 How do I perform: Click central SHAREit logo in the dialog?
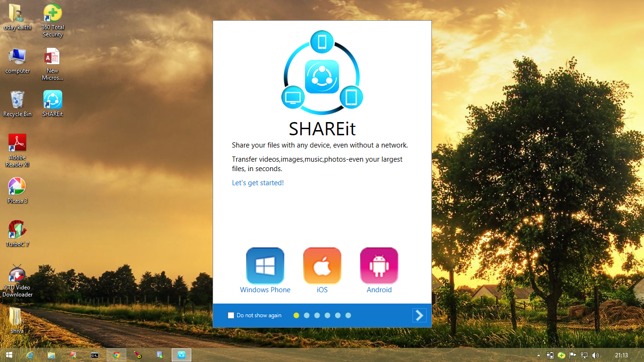click(x=322, y=76)
